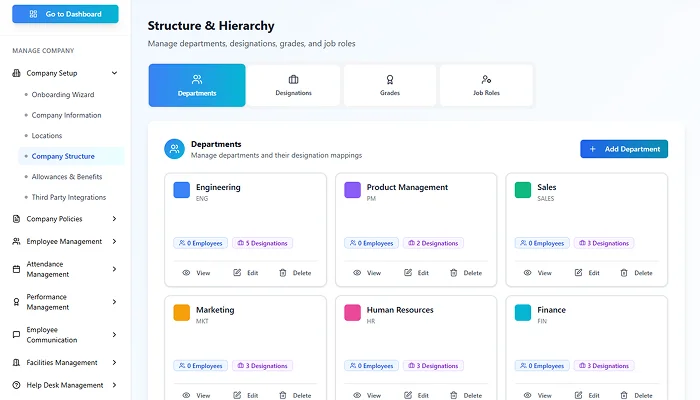The image size is (700, 400).
Task: Click the Departments header people icon
Action: [175, 149]
